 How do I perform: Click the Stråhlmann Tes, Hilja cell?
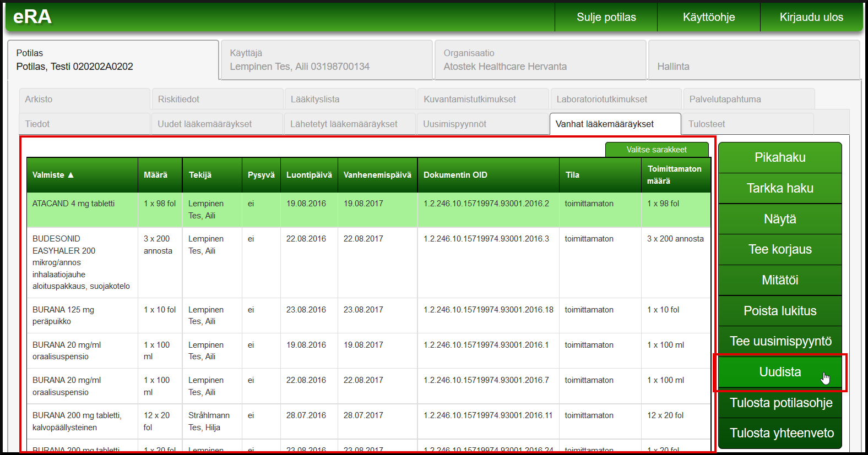(212, 421)
